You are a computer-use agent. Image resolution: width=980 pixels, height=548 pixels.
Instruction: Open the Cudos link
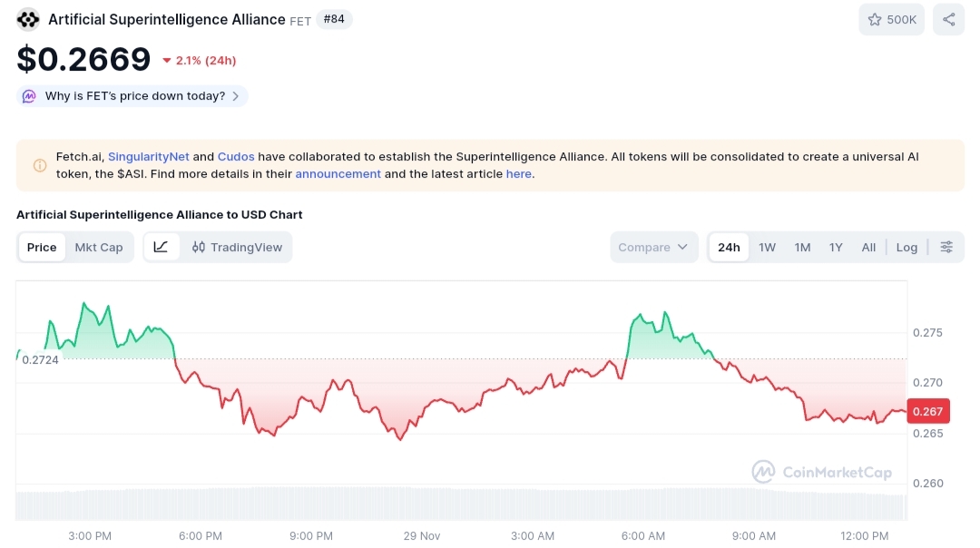(x=236, y=157)
